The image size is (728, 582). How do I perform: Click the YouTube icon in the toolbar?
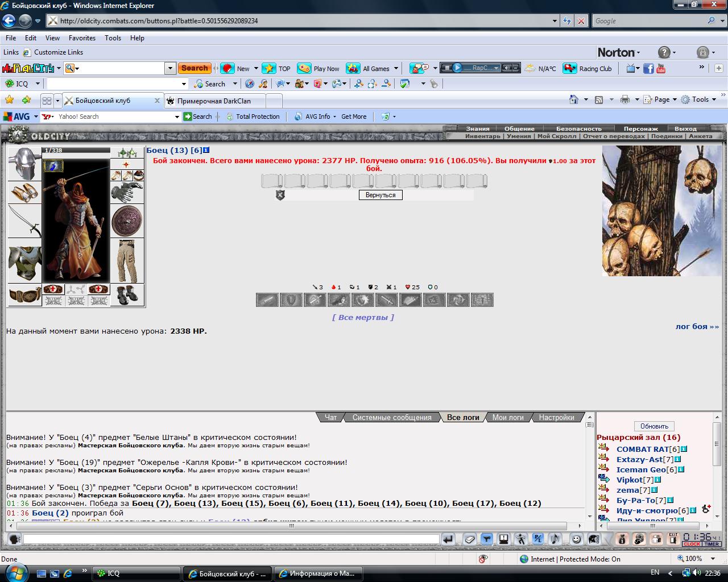tap(660, 68)
